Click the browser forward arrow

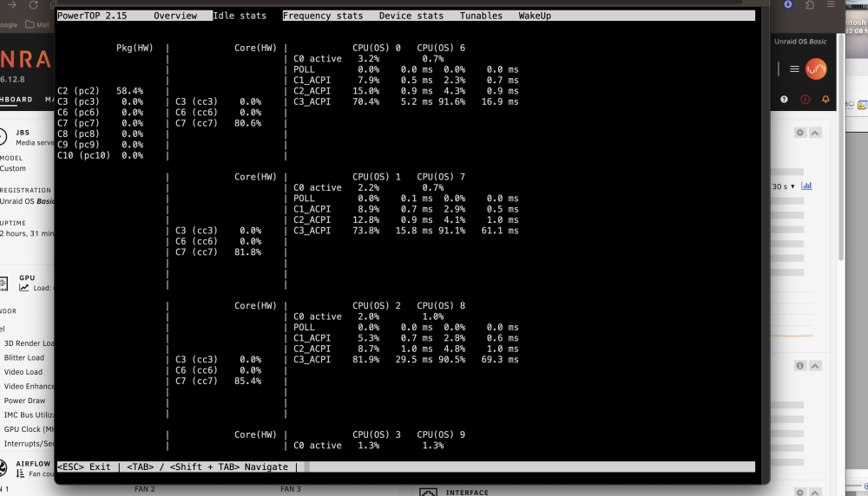(x=11, y=4)
